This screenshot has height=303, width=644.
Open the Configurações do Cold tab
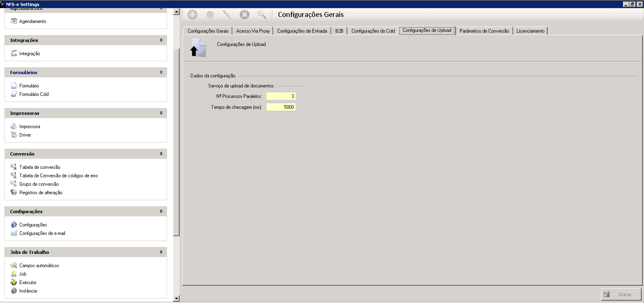coord(373,31)
